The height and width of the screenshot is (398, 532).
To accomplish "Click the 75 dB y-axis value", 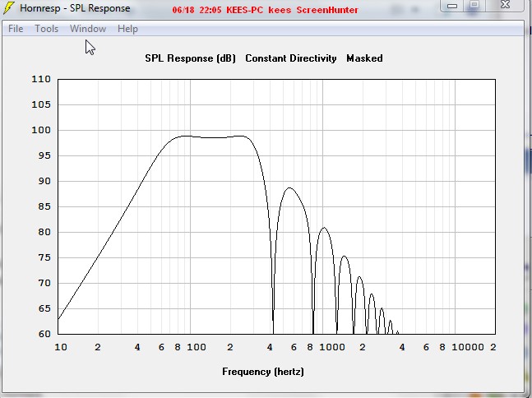I will [x=44, y=257].
